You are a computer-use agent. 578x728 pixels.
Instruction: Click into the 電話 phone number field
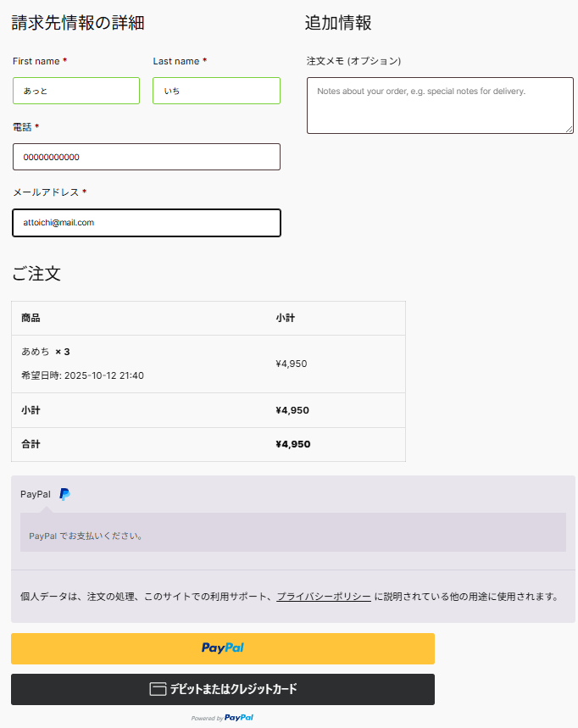click(146, 157)
